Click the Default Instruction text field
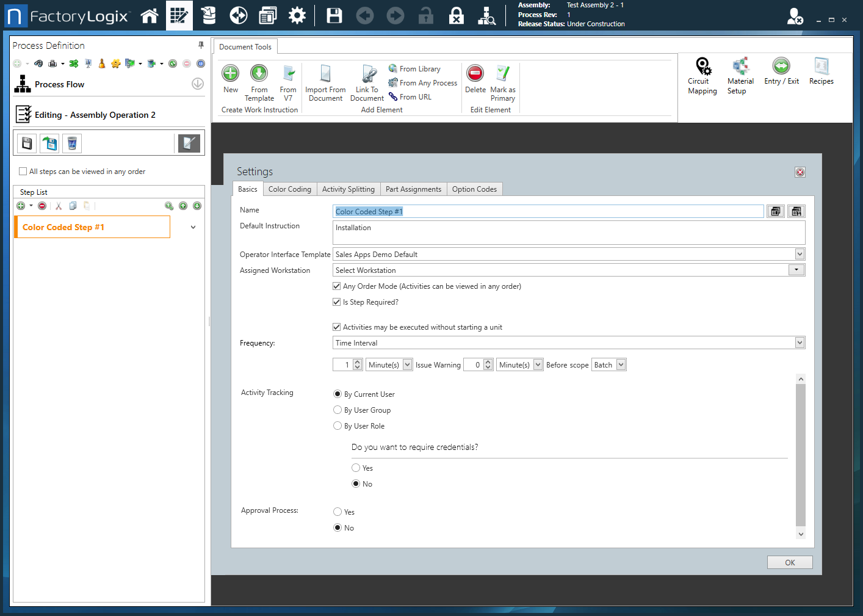The height and width of the screenshot is (616, 863). point(568,233)
